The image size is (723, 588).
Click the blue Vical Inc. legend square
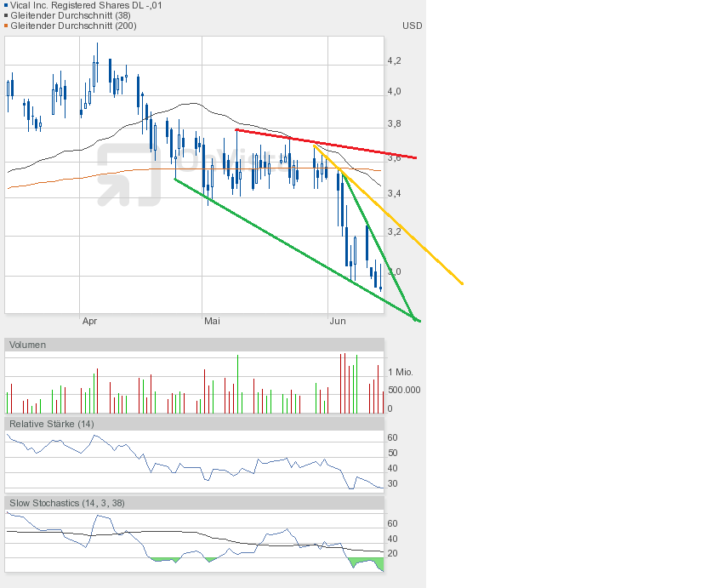pyautogui.click(x=4, y=5)
